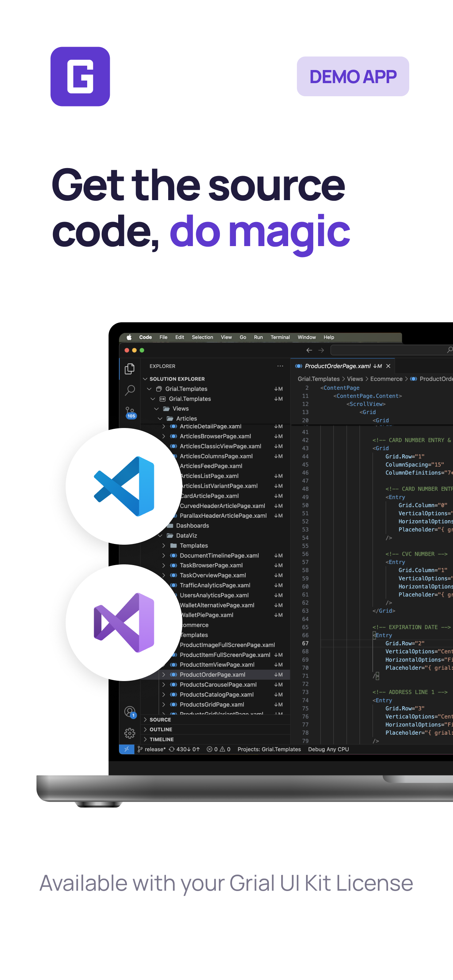
Task: Open the Window menu
Action: [x=307, y=337]
